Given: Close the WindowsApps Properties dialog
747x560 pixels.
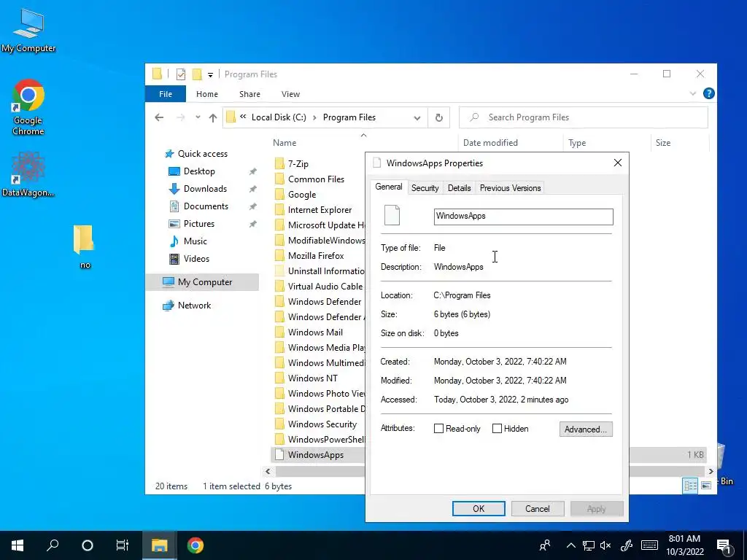Looking at the screenshot, I should [617, 163].
